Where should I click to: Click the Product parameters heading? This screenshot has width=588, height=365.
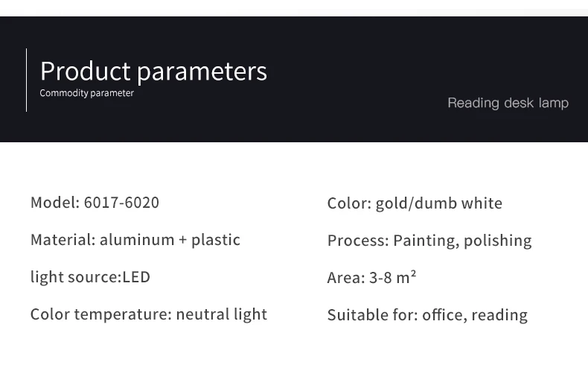point(153,72)
